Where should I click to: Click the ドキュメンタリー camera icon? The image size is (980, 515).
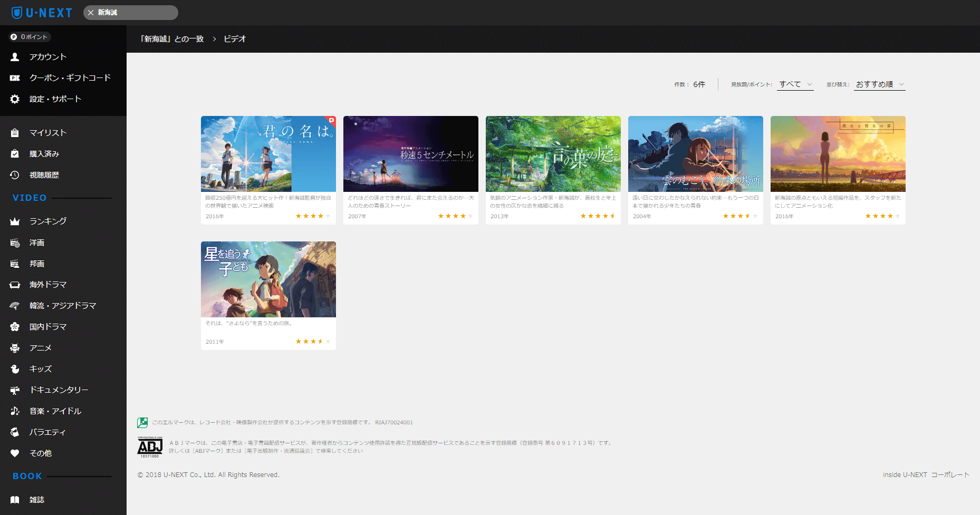point(15,390)
